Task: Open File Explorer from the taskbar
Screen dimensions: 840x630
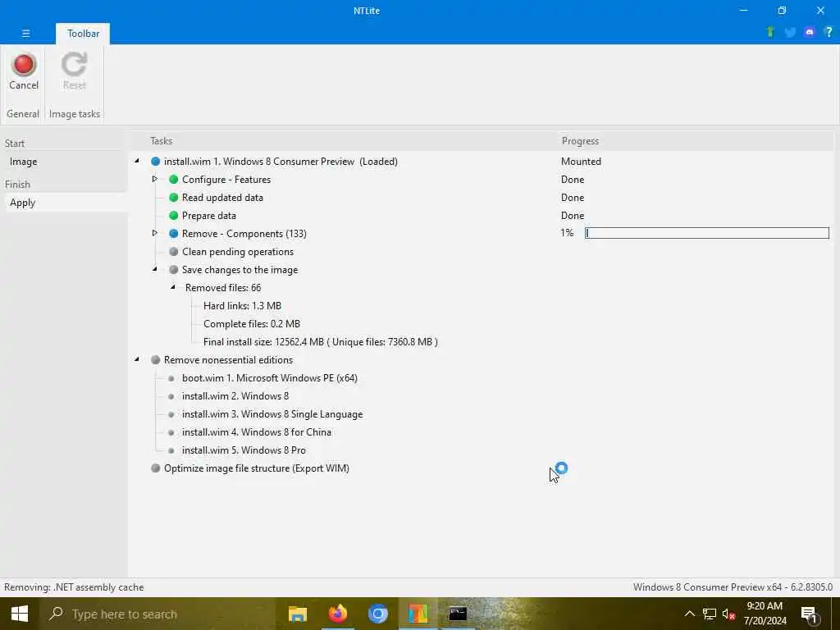Action: (298, 614)
